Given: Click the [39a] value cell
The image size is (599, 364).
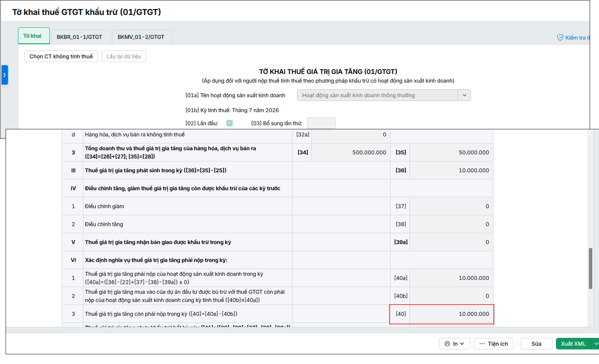Looking at the screenshot, I should pos(451,242).
